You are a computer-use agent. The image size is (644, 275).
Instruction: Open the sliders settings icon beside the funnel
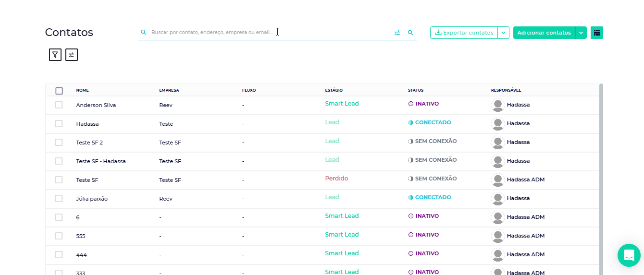(72, 55)
